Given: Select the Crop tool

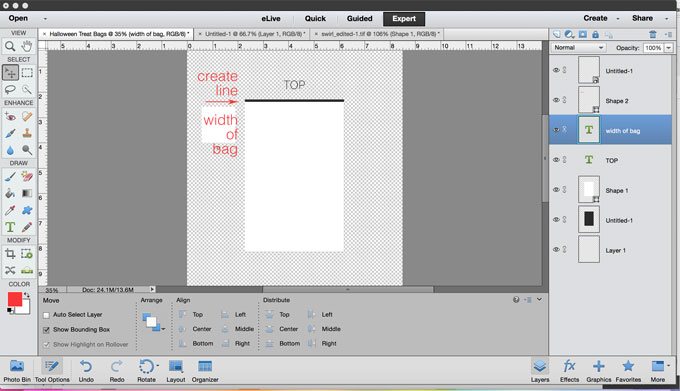Looking at the screenshot, I should click(x=10, y=254).
